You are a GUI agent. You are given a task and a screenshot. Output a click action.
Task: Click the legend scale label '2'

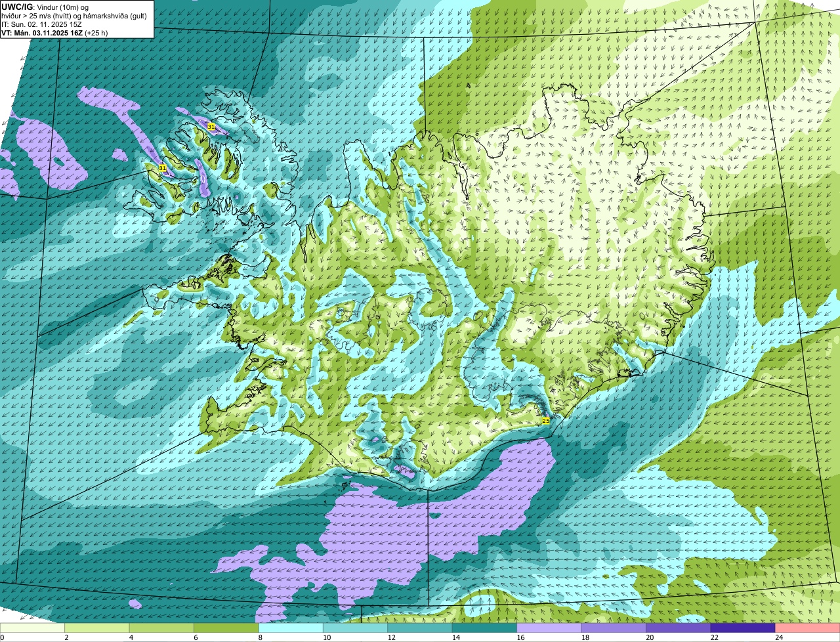[66, 637]
